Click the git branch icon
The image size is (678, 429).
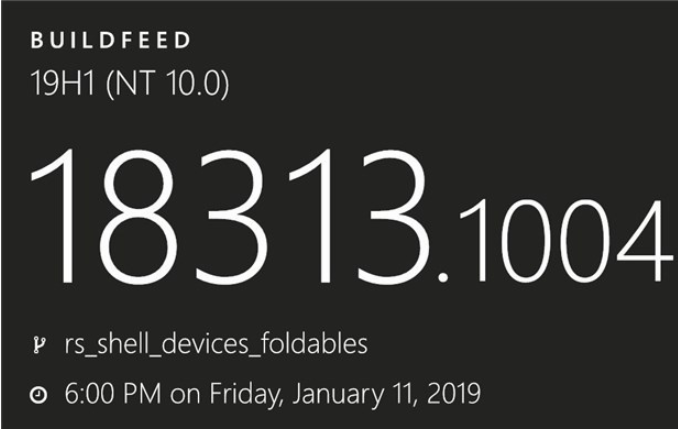37,346
